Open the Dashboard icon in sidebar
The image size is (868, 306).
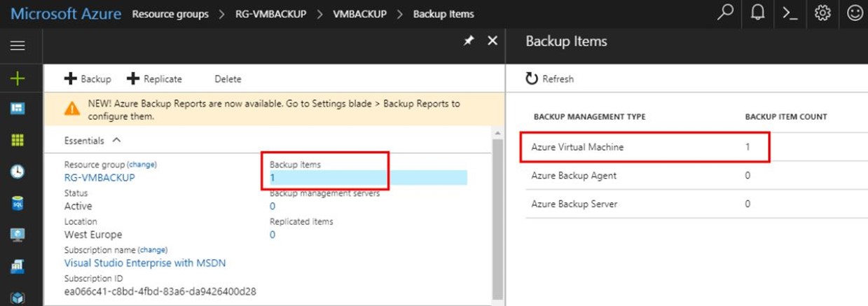click(x=18, y=109)
